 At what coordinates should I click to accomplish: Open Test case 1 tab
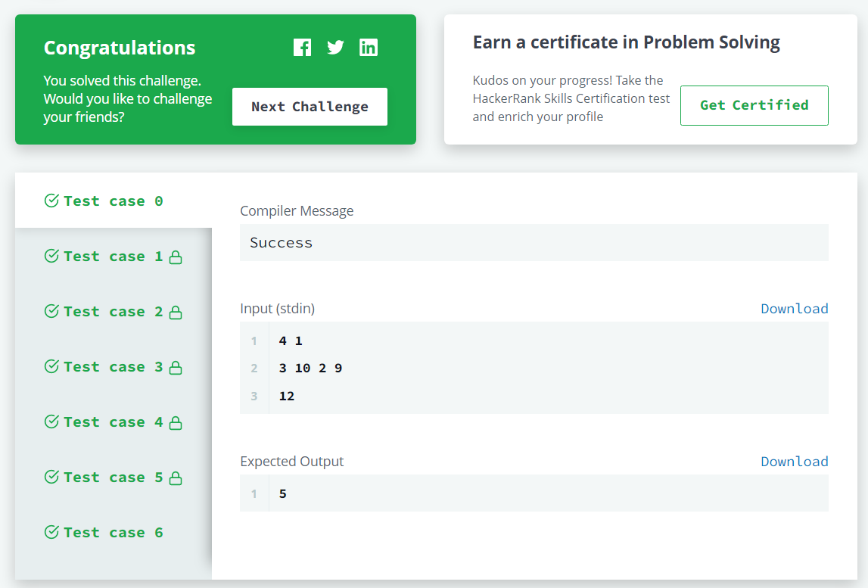pos(114,256)
